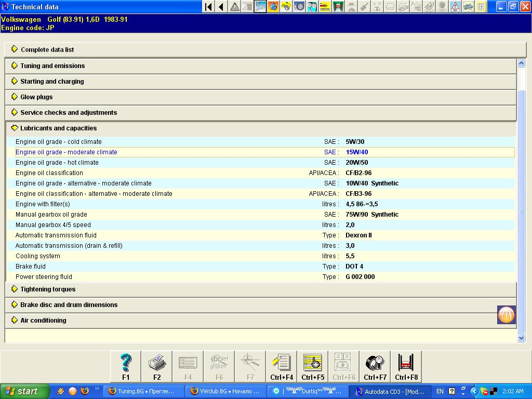Click the F1 help question mark button

126,366
